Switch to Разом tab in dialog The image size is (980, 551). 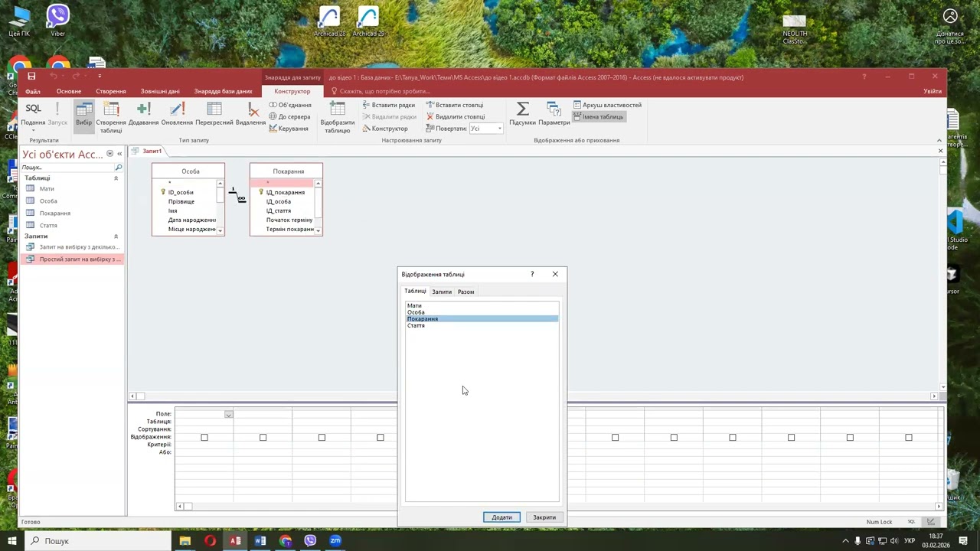pos(465,292)
